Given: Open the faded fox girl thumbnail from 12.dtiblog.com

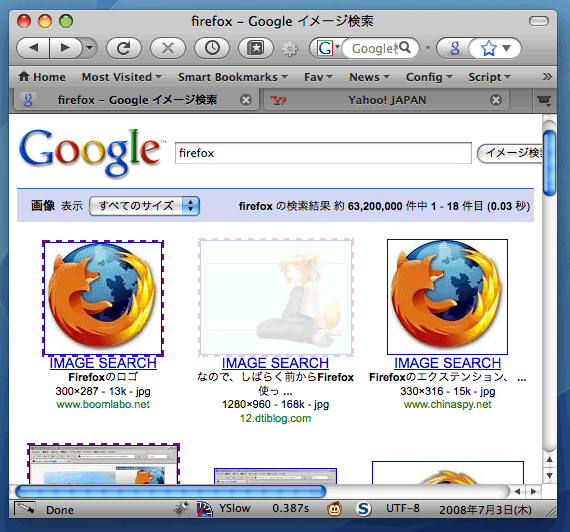Looking at the screenshot, I should 276,297.
